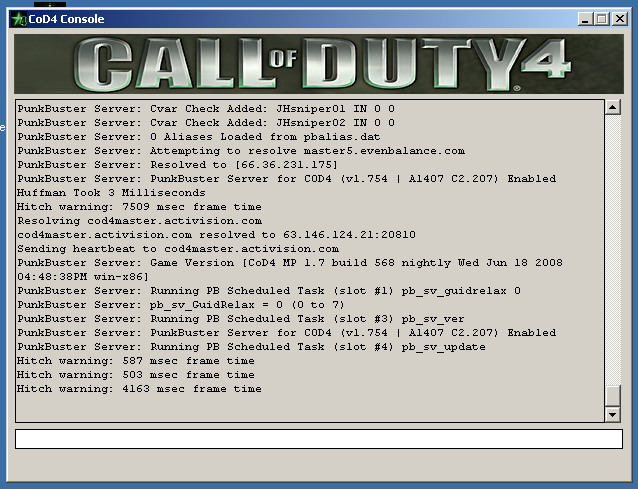This screenshot has height=489, width=638.
Task: Click 'Hitch warning: 503 msec frame time'
Action: pos(135,375)
